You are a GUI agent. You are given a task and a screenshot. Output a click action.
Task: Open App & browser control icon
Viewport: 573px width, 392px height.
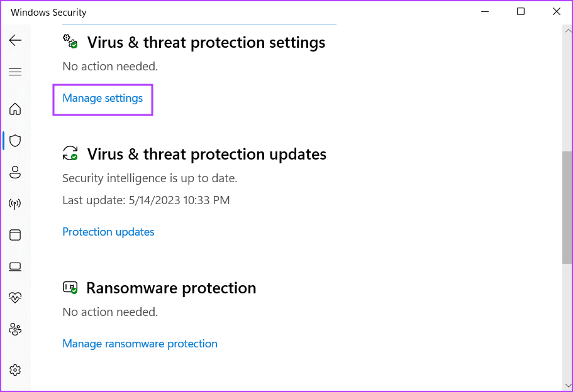(15, 235)
